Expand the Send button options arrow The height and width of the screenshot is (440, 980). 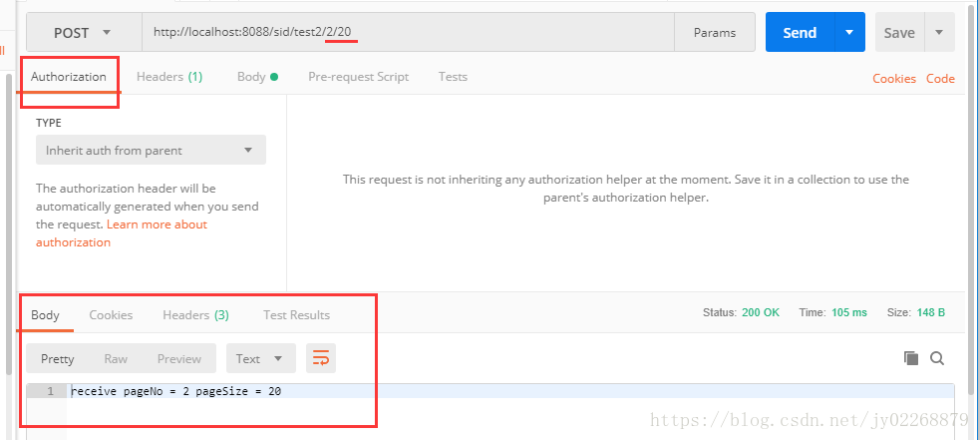point(849,33)
